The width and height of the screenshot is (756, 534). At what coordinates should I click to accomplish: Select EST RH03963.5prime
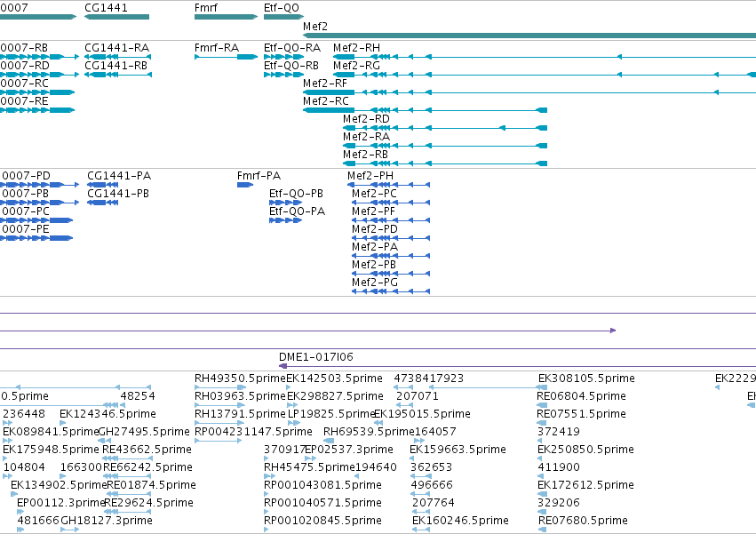240,396
